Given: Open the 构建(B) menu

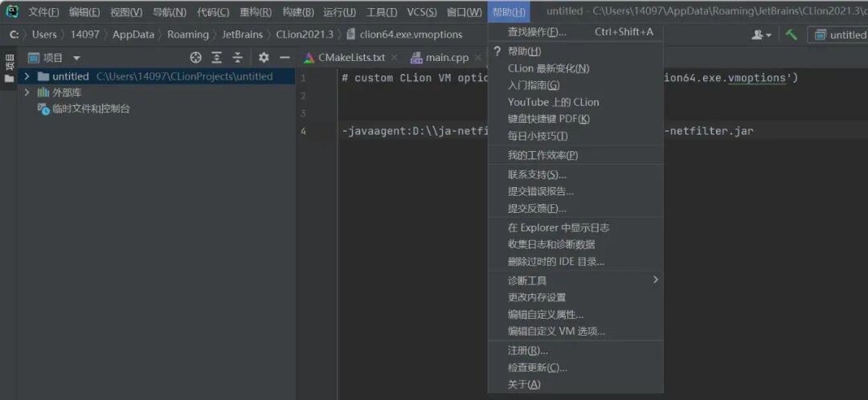Looking at the screenshot, I should click(298, 11).
